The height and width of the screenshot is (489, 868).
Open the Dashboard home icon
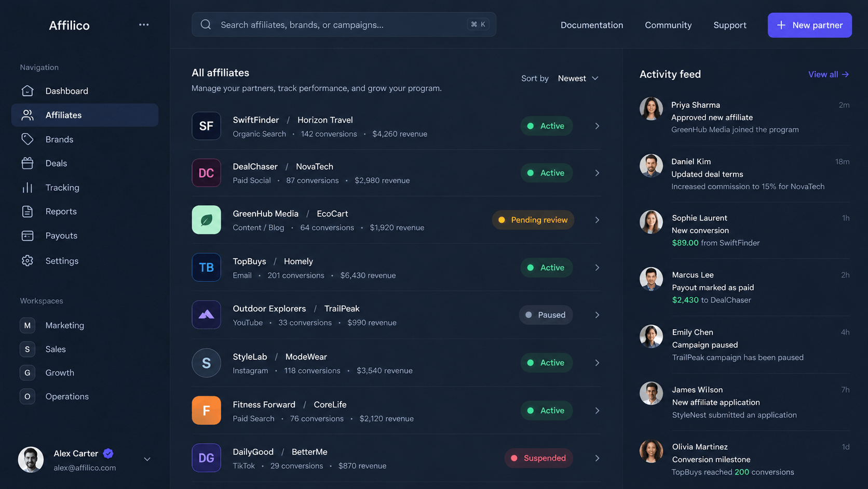(28, 91)
